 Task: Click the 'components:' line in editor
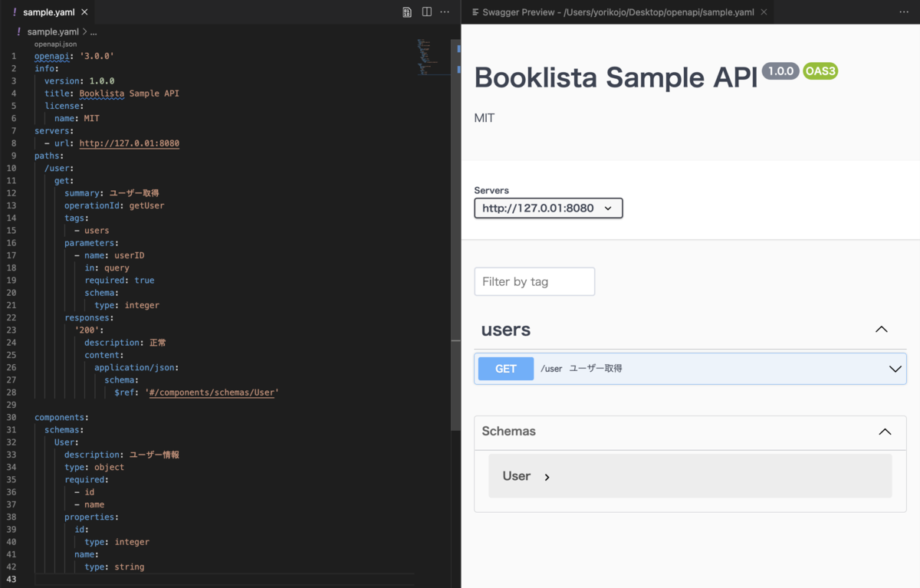[x=61, y=418]
